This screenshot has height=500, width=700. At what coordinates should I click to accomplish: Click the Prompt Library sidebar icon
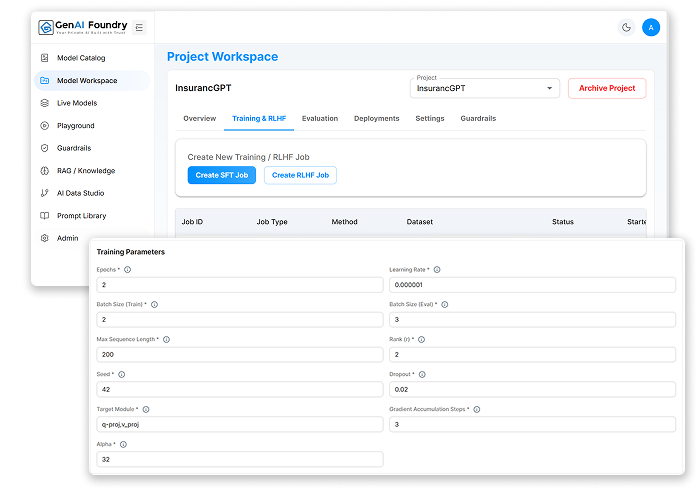coord(45,216)
